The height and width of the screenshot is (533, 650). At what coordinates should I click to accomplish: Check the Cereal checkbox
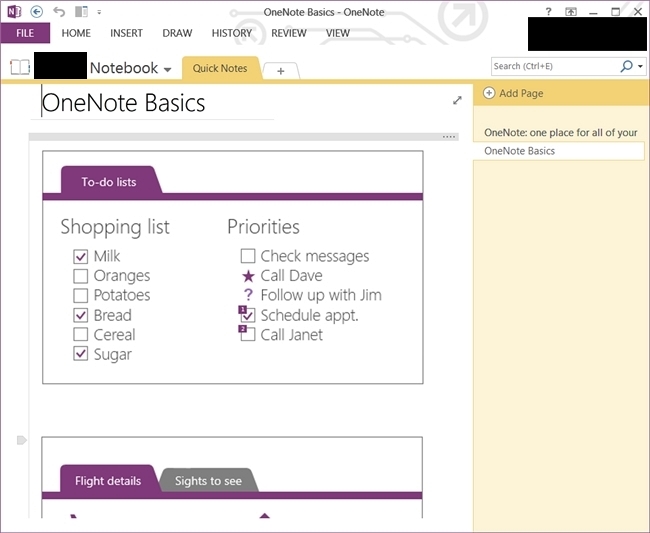coord(80,334)
